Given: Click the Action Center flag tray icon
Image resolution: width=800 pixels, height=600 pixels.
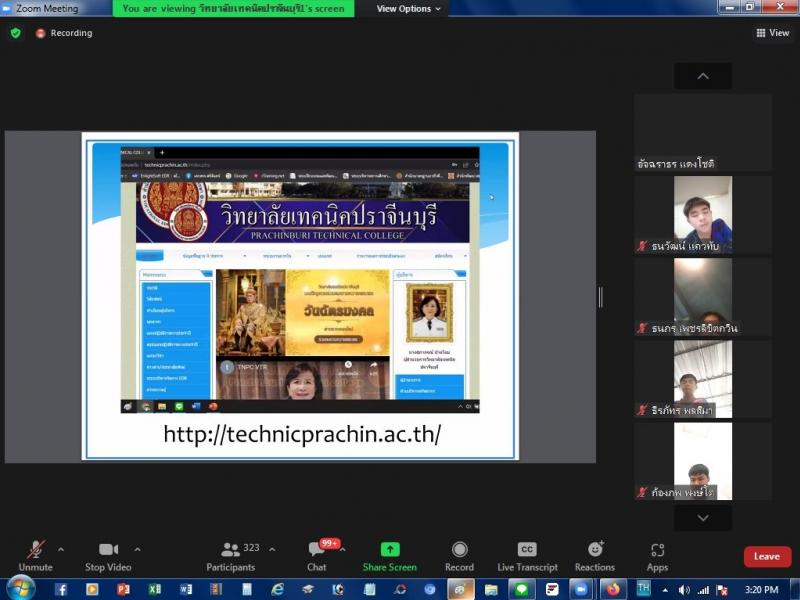Looking at the screenshot, I should point(722,590).
